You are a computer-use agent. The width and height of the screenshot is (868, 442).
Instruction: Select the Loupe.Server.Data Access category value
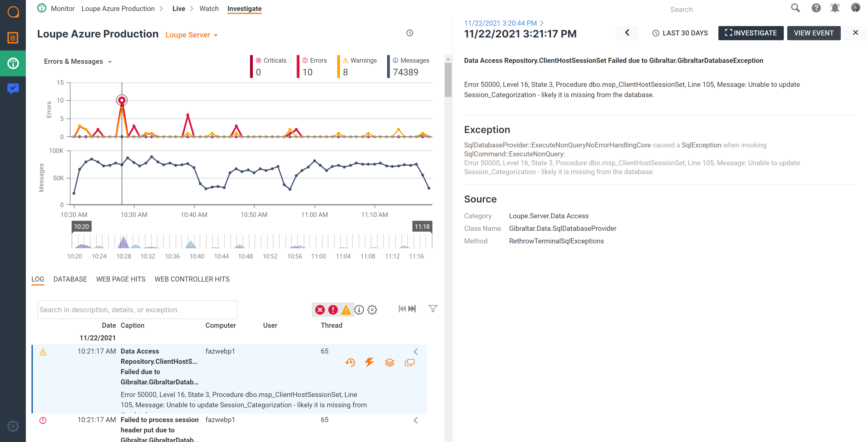coord(549,216)
